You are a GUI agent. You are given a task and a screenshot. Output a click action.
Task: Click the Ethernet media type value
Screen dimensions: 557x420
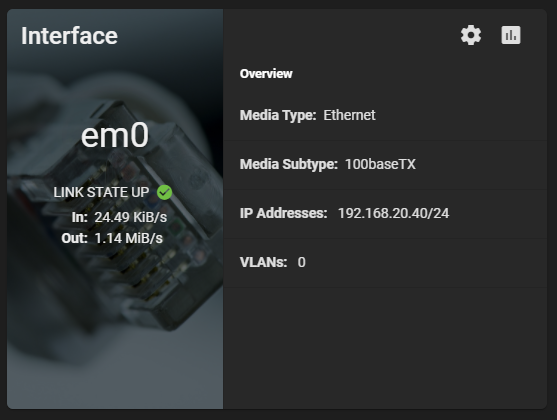(349, 115)
